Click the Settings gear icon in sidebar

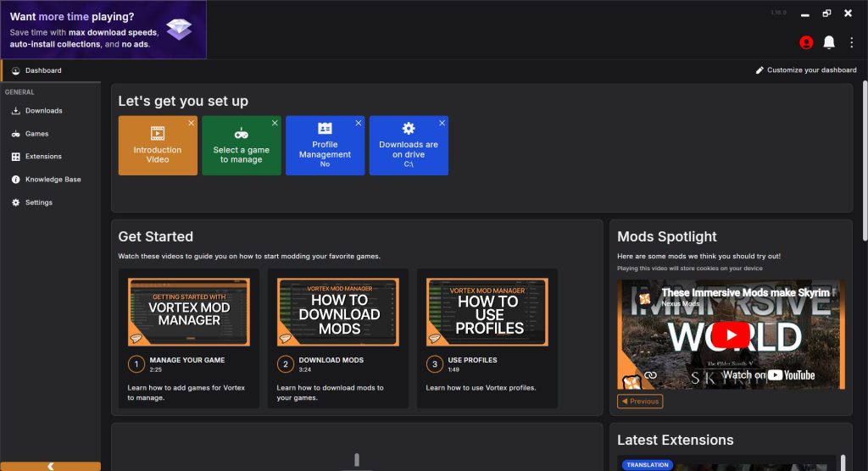click(x=15, y=202)
